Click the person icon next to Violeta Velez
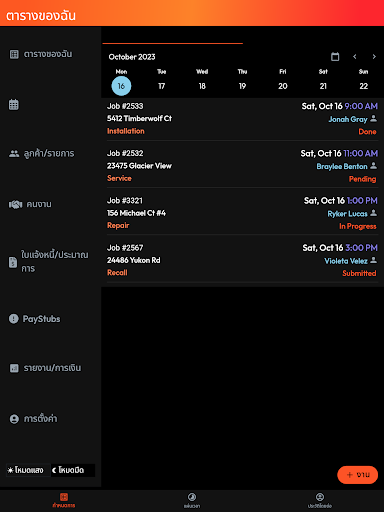The image size is (384, 512). pos(374,260)
